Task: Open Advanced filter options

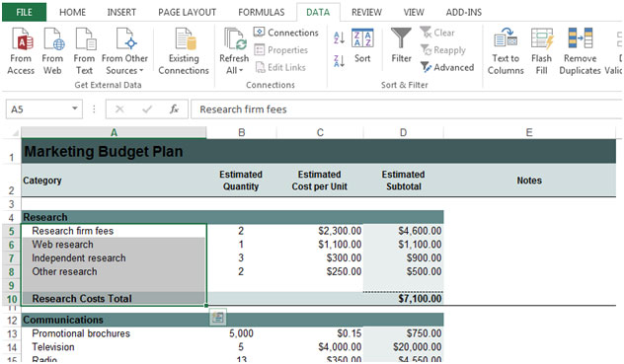Action: (x=447, y=67)
